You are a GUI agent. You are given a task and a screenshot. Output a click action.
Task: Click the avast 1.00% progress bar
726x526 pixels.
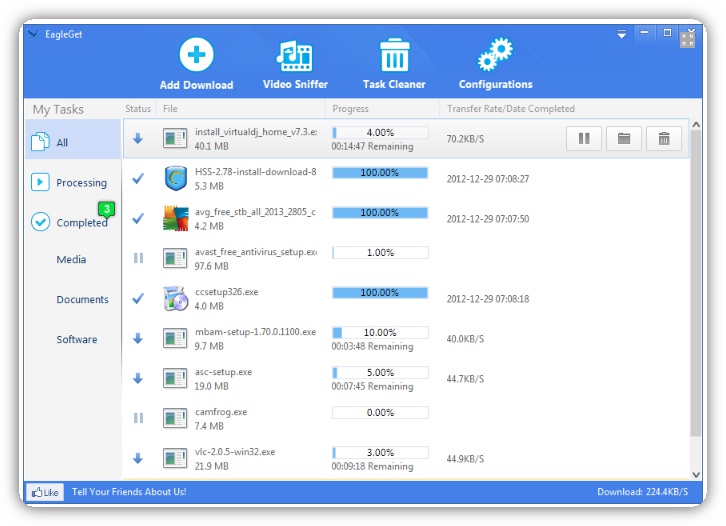(x=380, y=252)
